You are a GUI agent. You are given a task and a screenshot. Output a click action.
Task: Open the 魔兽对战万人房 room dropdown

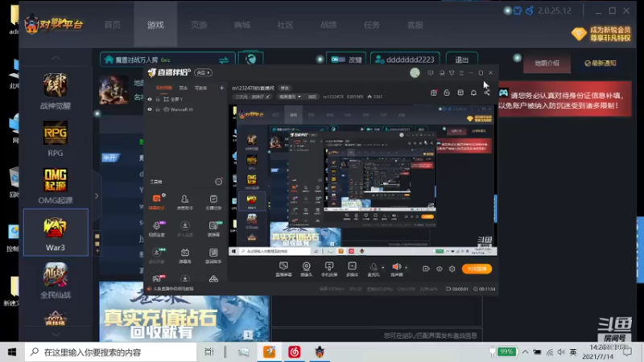167,60
